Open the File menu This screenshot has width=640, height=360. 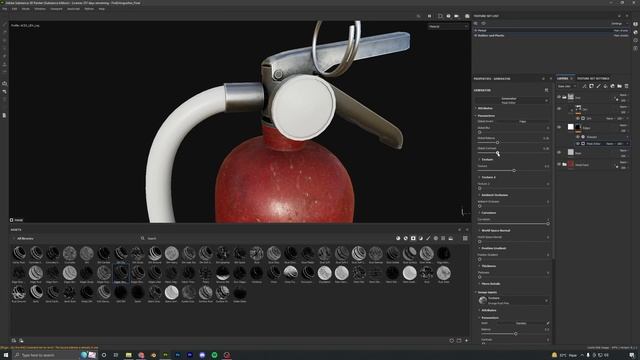tap(5, 9)
